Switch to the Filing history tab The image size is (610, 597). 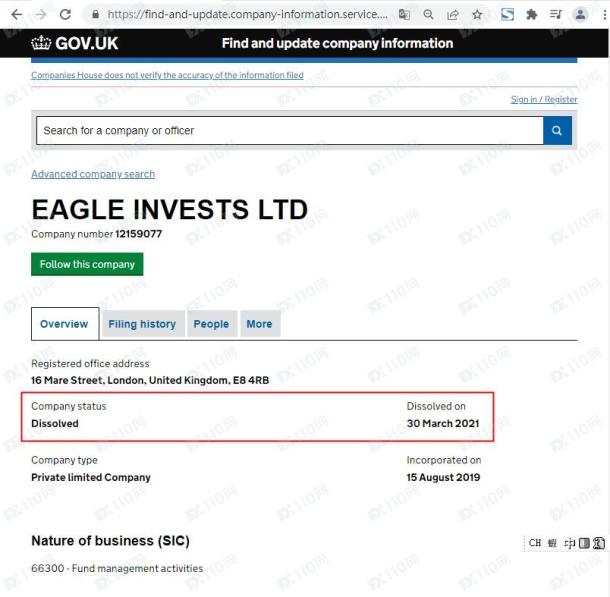pyautogui.click(x=142, y=324)
